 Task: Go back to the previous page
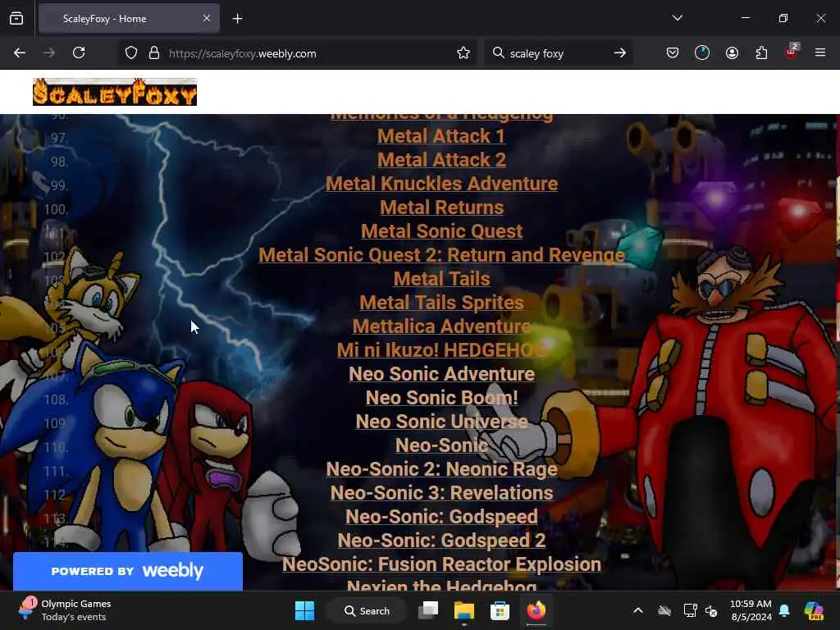click(x=20, y=53)
